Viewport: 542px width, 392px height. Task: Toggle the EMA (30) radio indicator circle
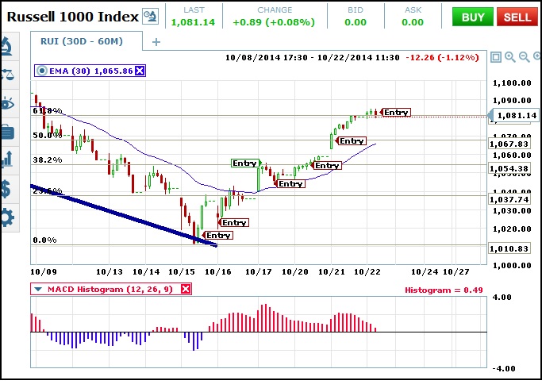pos(41,71)
